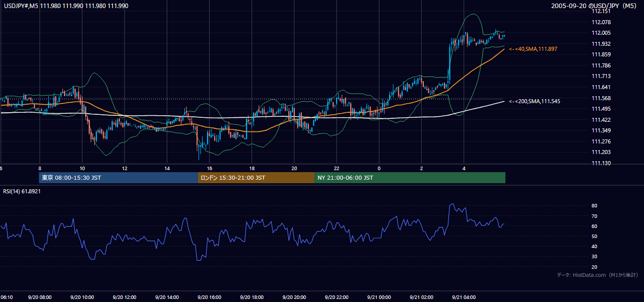Click hour mark 18 under the price chart
The width and height of the screenshot is (644, 302).
click(x=251, y=169)
